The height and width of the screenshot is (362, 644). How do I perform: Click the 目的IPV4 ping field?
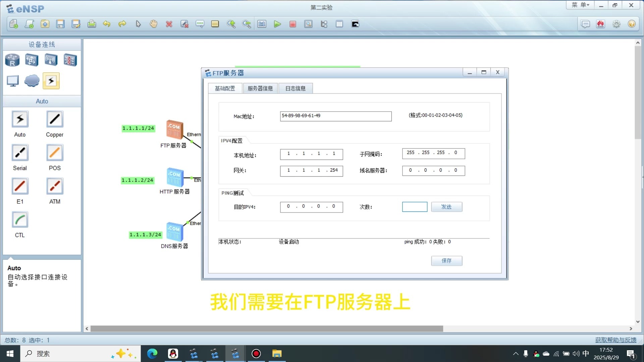[x=312, y=207]
